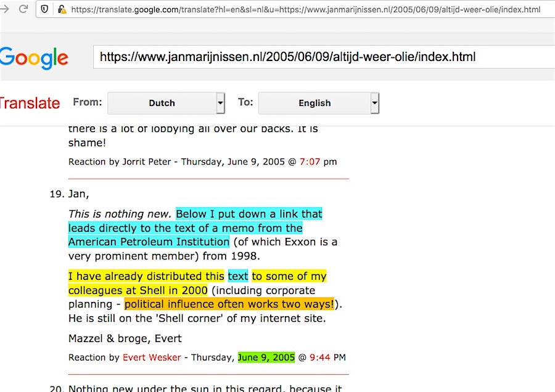Click the browser forward arrow
Viewport: 555px width, 392px height.
pos(4,9)
